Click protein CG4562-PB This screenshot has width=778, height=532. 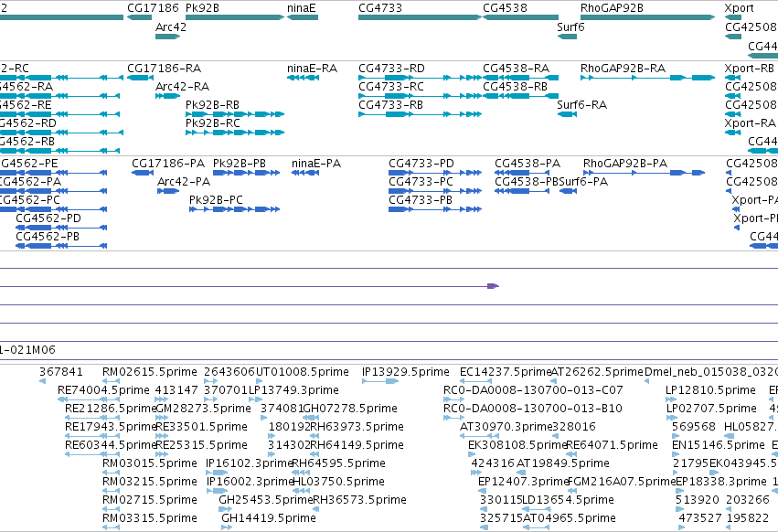(x=48, y=237)
